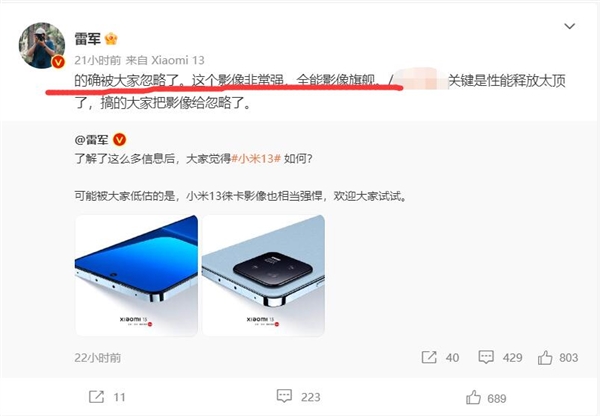Click the bottom repost icon showing 11
Screen dimensions: 600x416
click(x=96, y=397)
